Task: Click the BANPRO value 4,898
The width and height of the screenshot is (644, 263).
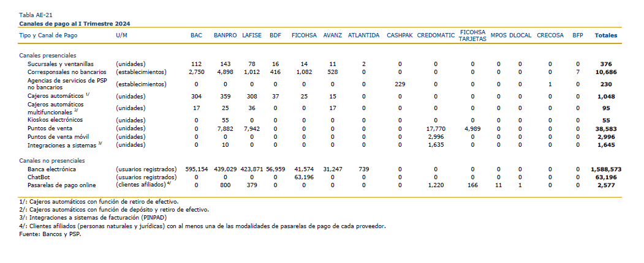Action: [x=225, y=73]
